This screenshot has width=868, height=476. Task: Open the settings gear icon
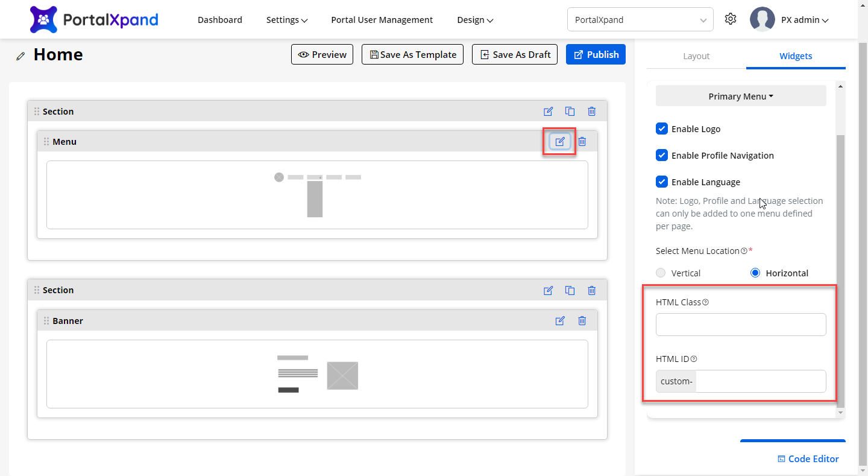(731, 19)
